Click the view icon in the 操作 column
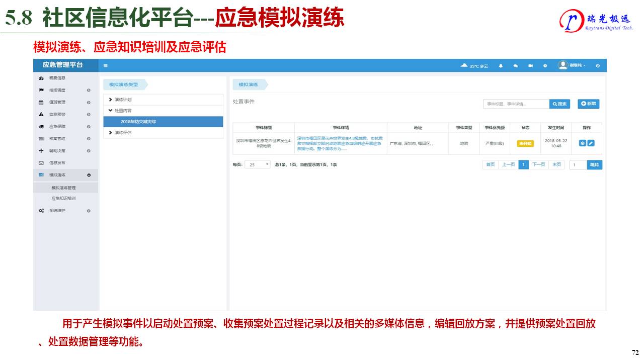 click(583, 143)
